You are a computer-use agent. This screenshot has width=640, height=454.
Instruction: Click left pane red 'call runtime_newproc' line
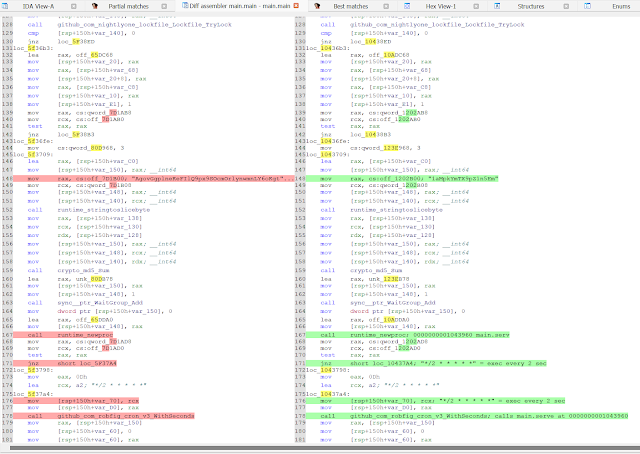pyautogui.click(x=63, y=335)
